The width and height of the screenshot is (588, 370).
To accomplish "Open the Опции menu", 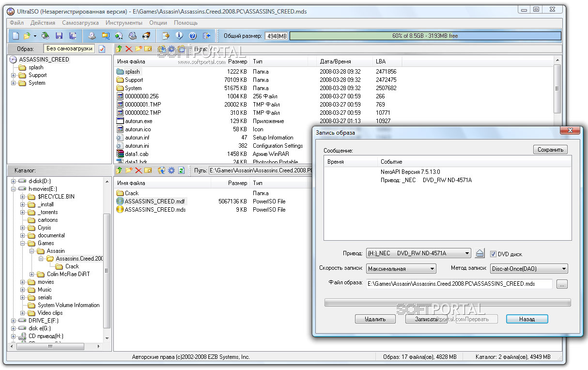I will (x=158, y=23).
